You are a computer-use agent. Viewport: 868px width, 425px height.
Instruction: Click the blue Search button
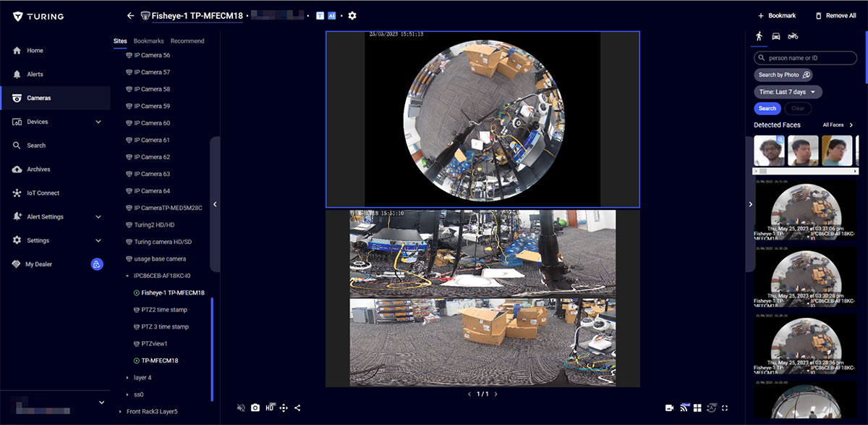(x=767, y=109)
